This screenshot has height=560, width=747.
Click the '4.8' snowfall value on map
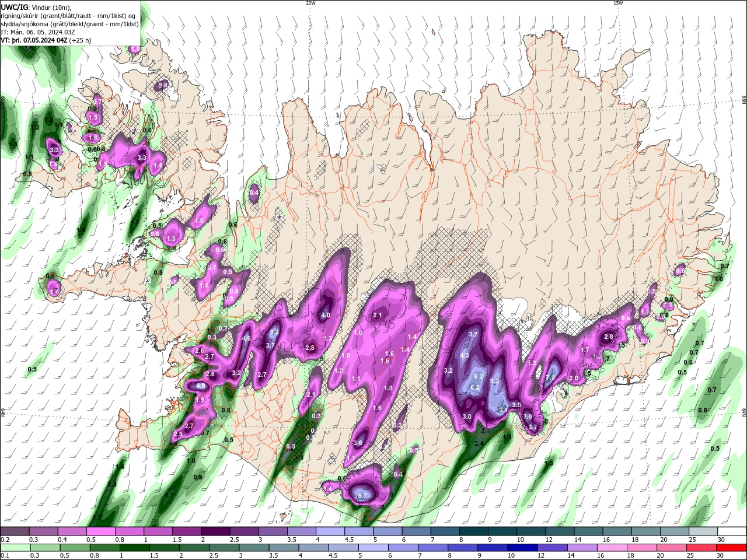[201, 386]
